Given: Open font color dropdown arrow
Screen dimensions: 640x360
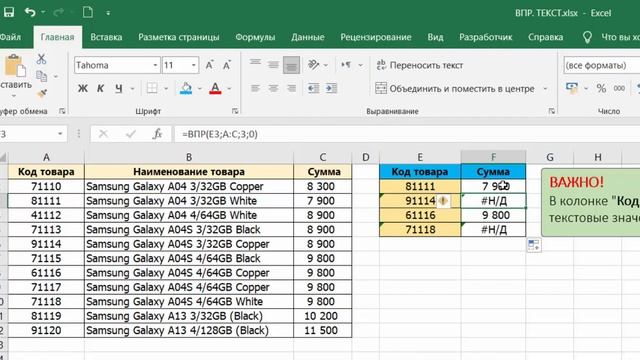Looking at the screenshot, I should [229, 89].
